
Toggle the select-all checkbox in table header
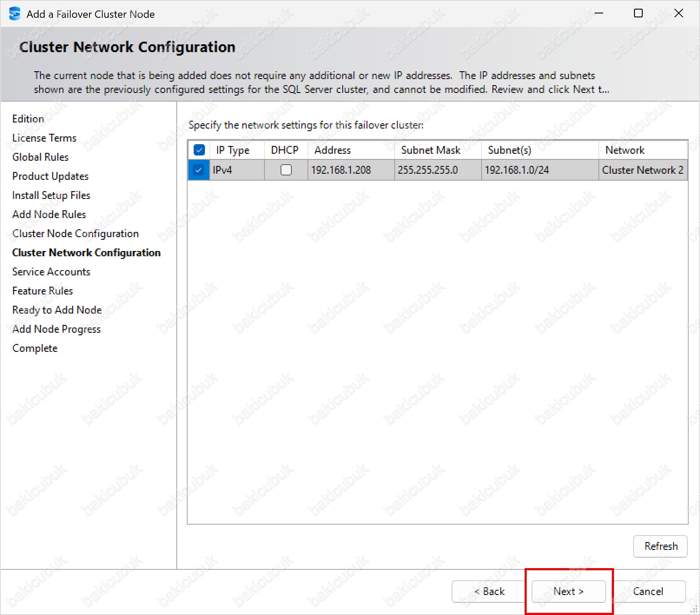(x=199, y=150)
